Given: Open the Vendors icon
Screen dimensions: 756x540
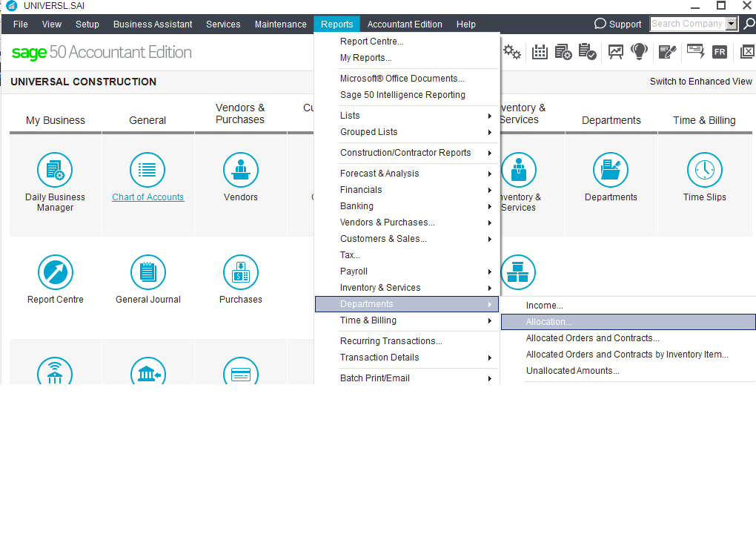Looking at the screenshot, I should (x=241, y=170).
